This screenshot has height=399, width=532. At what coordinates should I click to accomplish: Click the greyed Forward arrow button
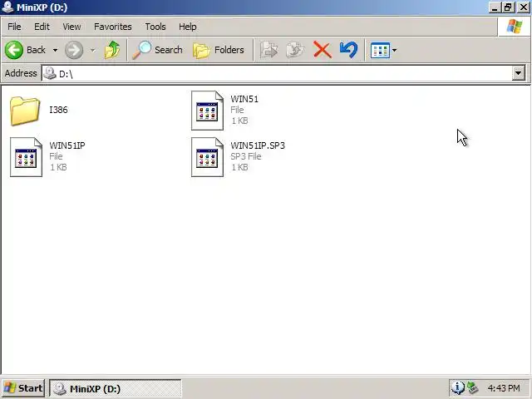pyautogui.click(x=74, y=50)
